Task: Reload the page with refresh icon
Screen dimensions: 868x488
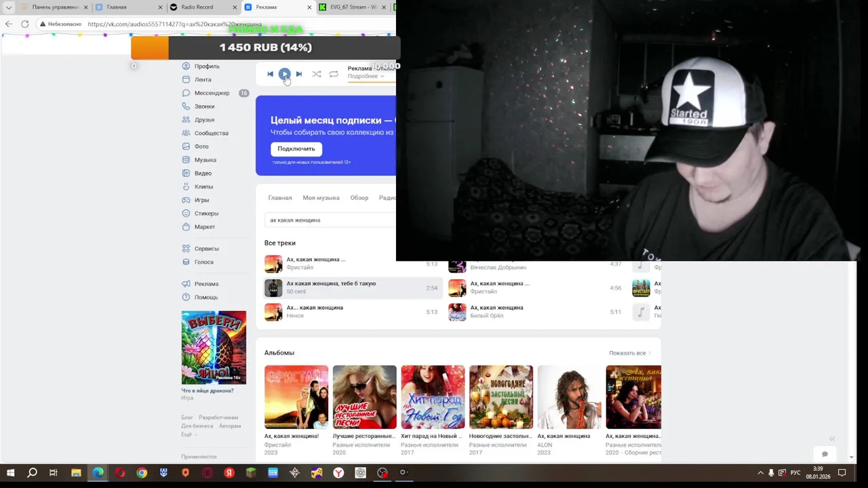Action: 25,24
